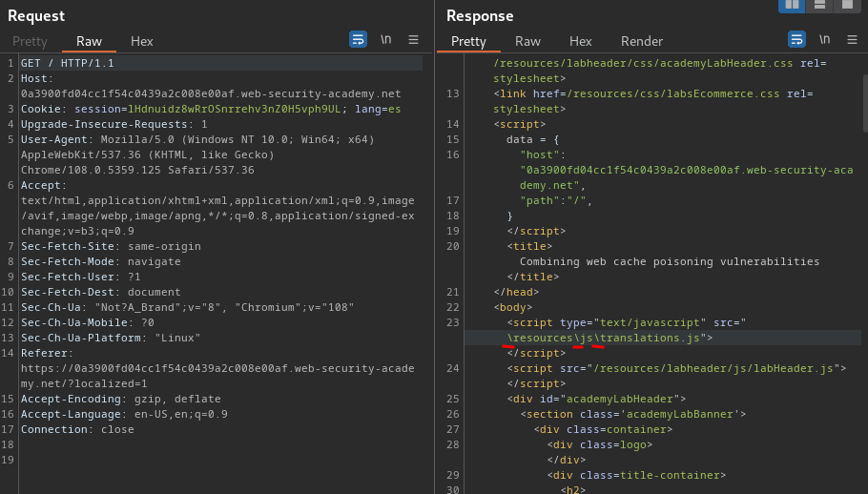Screen dimensions: 868x494
Task: Click the 'Sec-Ch-Ua-Mobile: ?0' header
Action: 88,322
